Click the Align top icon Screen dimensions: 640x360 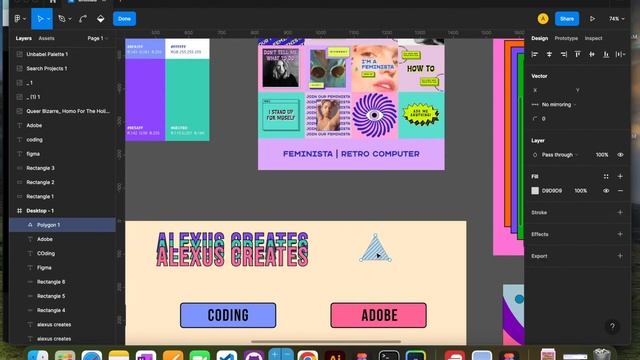pos(578,54)
